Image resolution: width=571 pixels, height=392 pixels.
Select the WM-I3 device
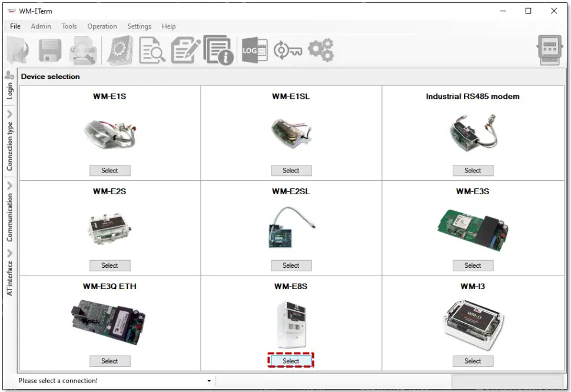click(473, 361)
